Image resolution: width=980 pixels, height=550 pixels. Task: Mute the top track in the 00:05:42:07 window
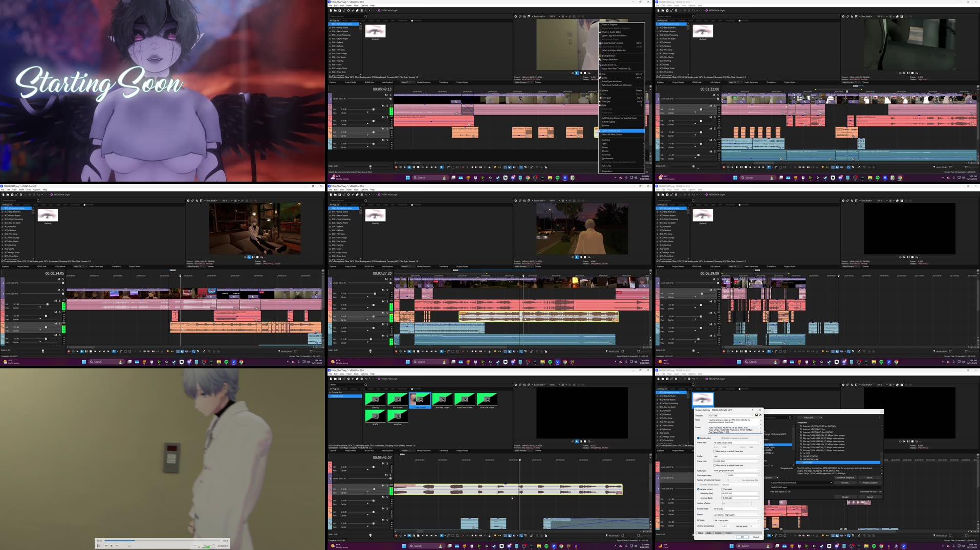[x=383, y=464]
